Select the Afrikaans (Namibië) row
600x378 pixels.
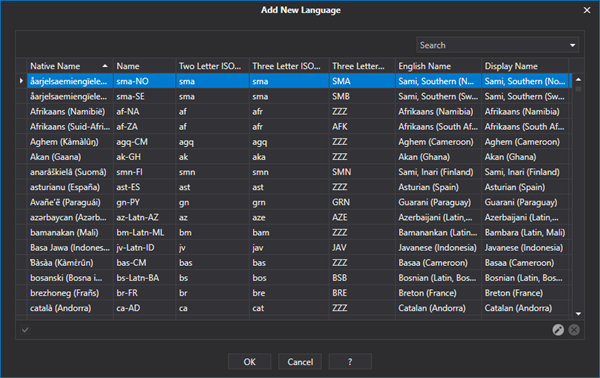[x=299, y=112]
